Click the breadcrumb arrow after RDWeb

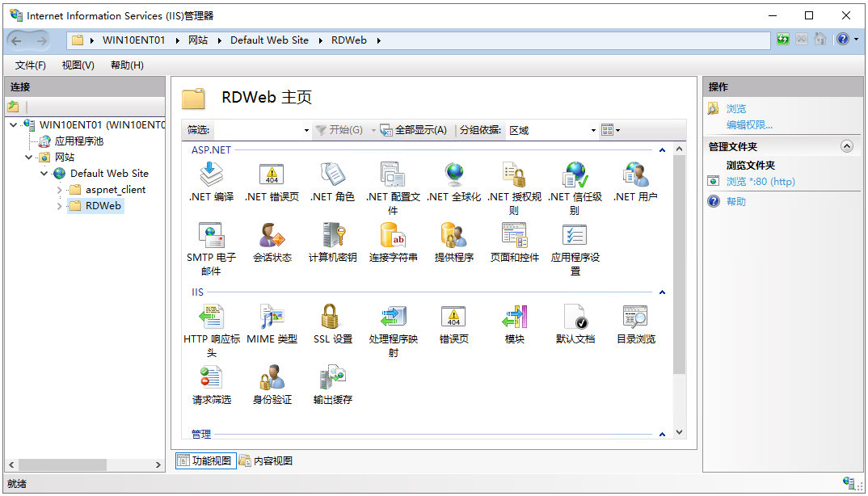tap(379, 40)
